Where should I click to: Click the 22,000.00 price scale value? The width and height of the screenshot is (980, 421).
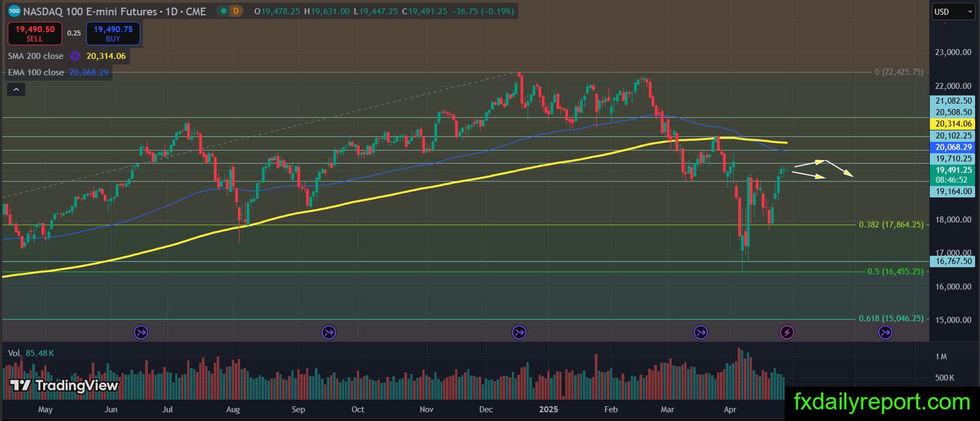click(x=953, y=86)
